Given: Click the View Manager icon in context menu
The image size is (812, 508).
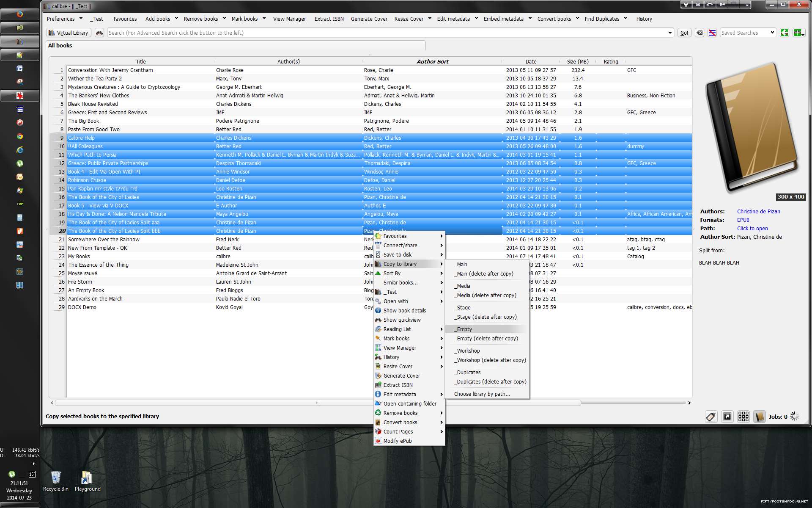Looking at the screenshot, I should (x=378, y=348).
